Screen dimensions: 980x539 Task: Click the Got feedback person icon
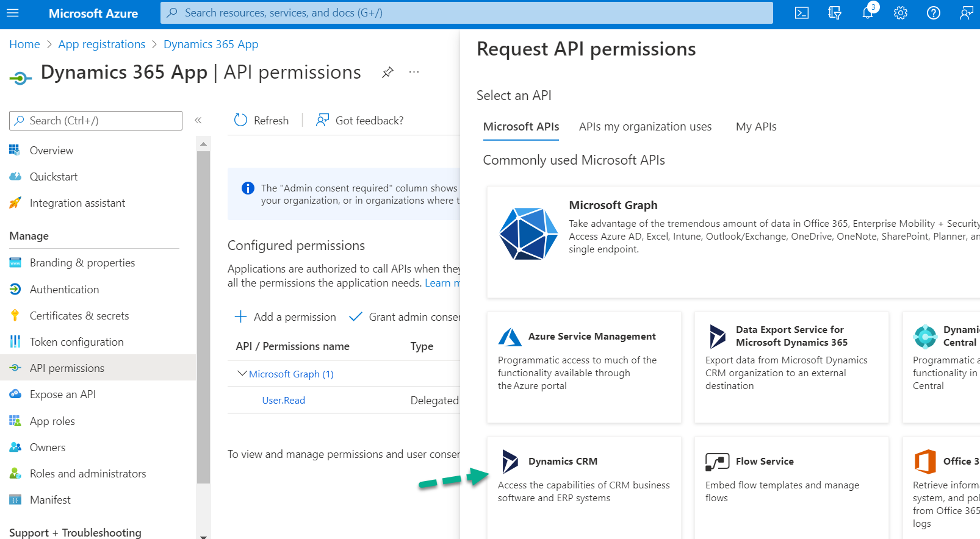click(322, 120)
